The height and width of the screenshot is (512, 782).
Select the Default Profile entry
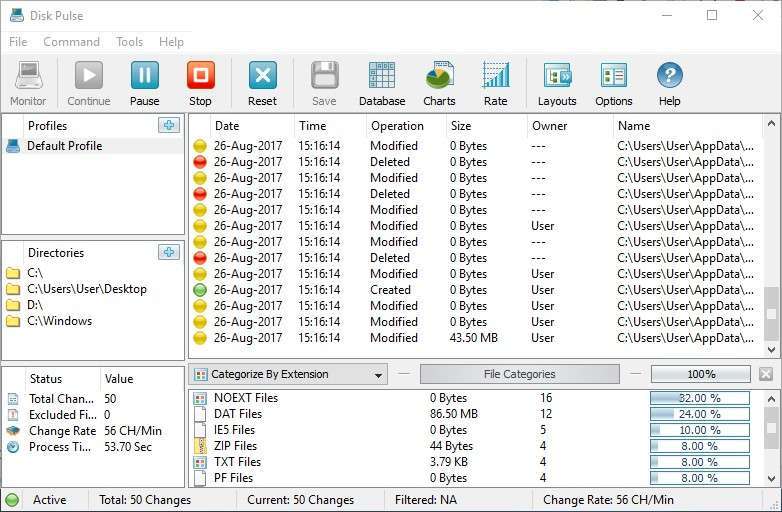click(x=93, y=146)
